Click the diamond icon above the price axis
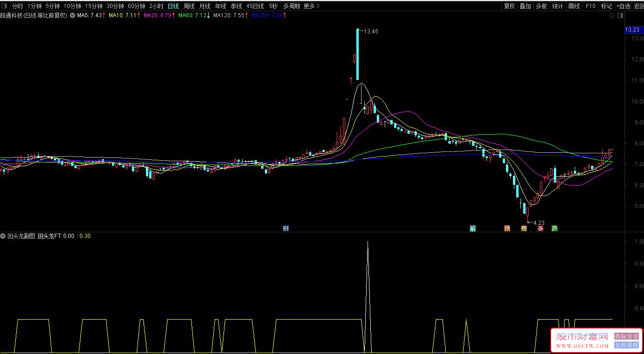 [x=611, y=16]
